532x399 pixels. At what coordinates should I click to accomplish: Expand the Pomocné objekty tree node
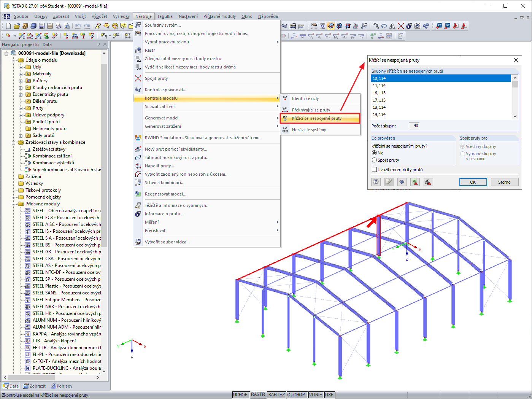click(x=14, y=197)
